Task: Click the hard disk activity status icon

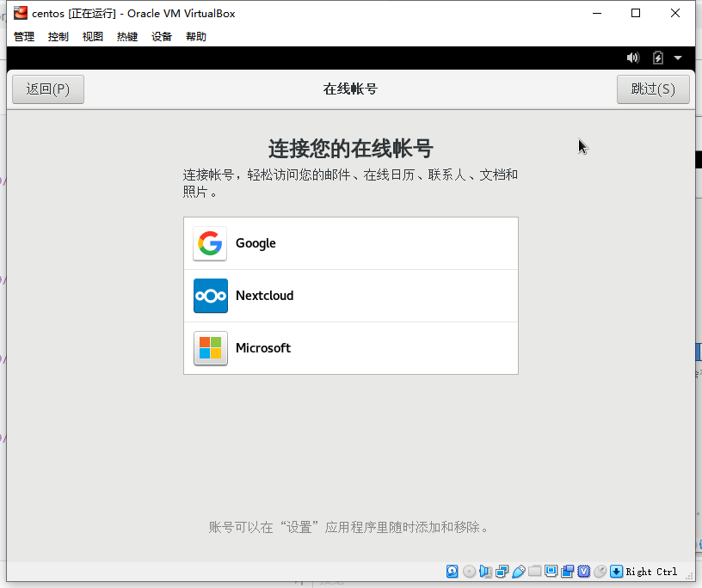Action: 453,572
